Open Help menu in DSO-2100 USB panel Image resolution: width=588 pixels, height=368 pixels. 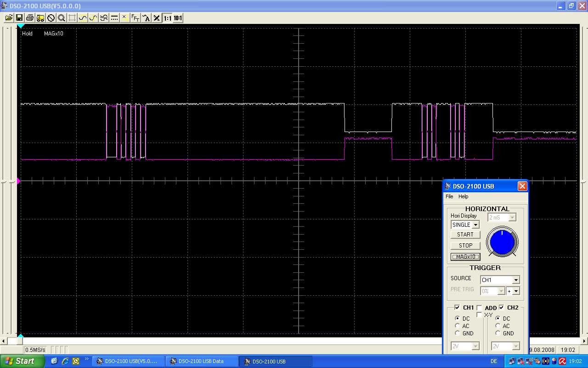tap(464, 196)
